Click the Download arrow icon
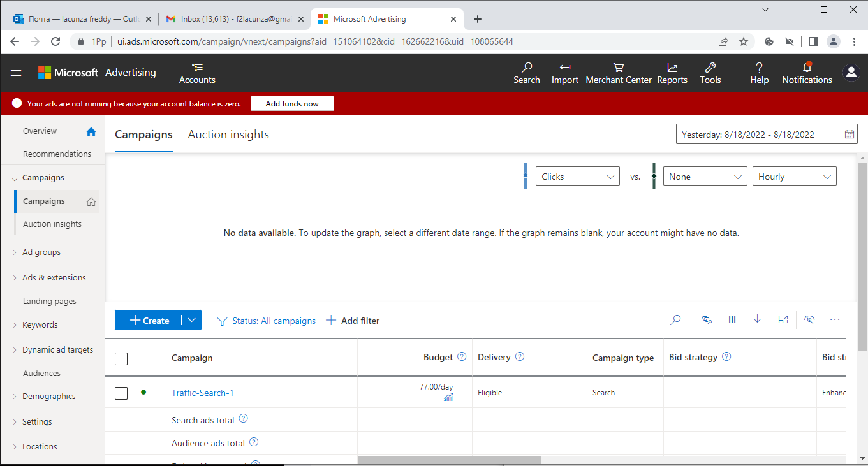The height and width of the screenshot is (466, 868). coord(757,320)
